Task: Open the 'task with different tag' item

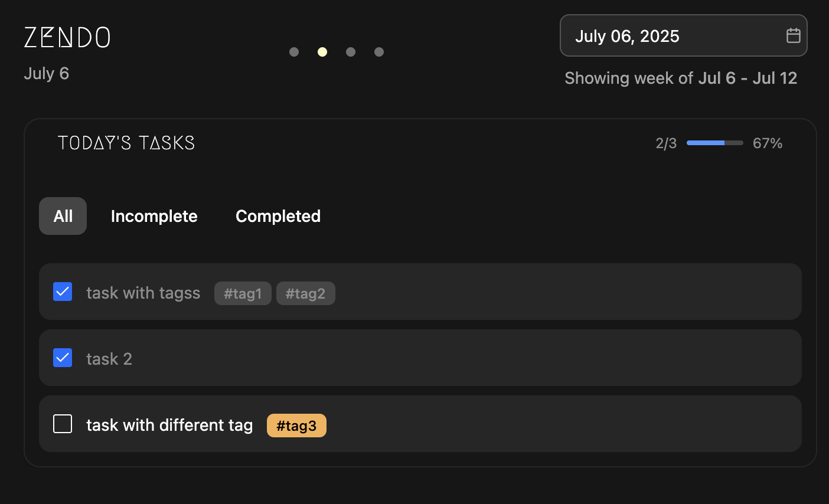Action: 420,424
